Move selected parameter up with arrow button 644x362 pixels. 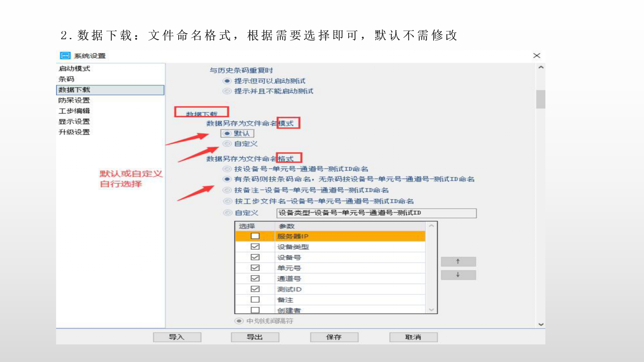458,261
